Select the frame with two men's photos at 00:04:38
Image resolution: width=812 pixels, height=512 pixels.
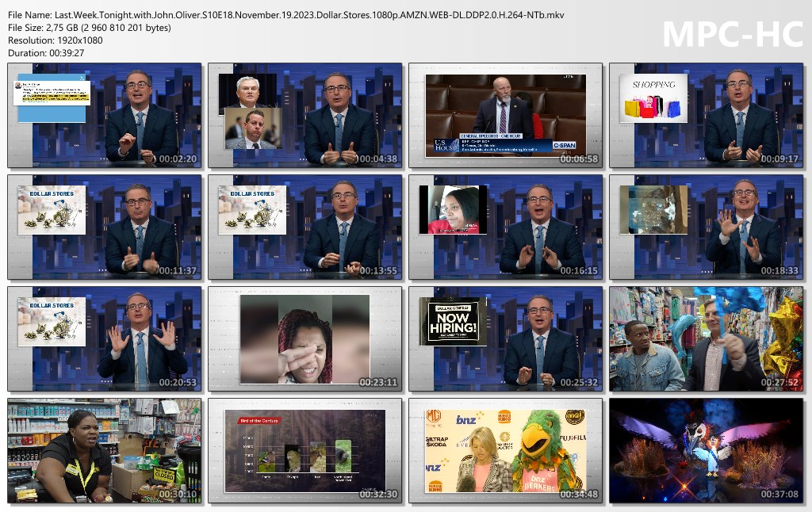(304, 115)
